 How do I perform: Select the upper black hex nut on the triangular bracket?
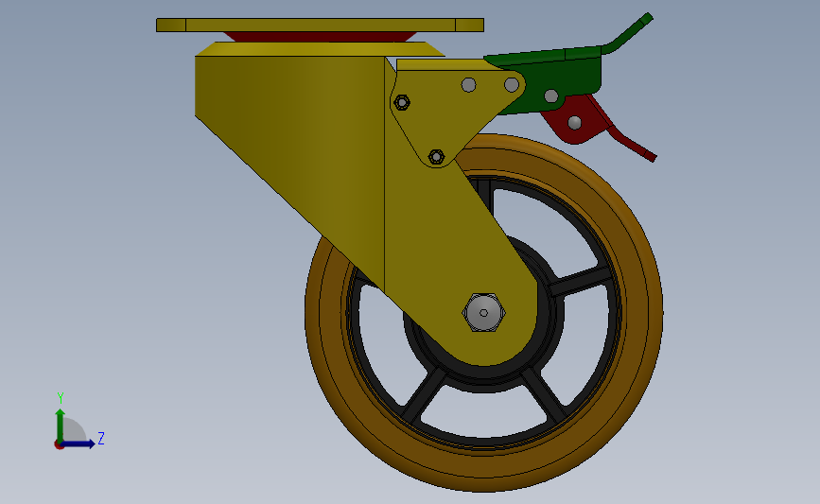click(x=402, y=102)
